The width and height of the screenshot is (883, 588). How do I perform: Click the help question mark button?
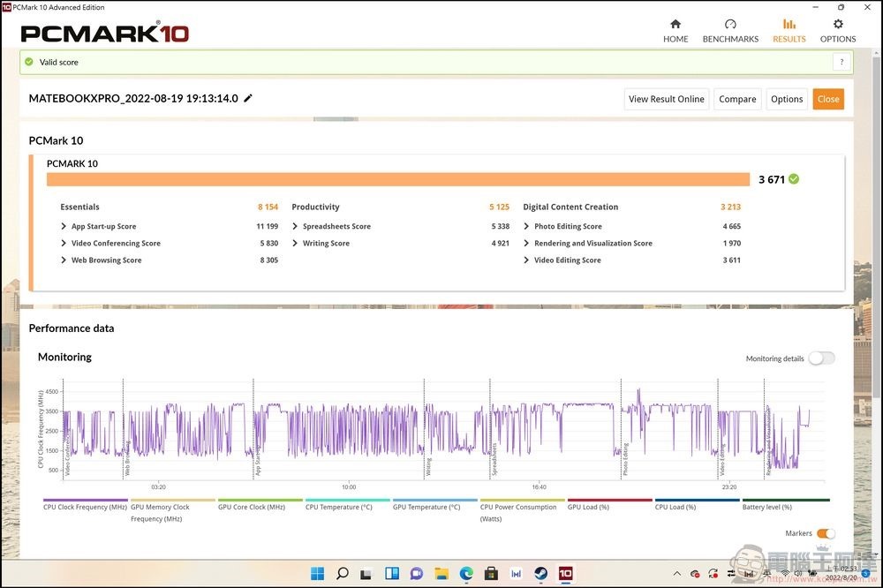click(841, 62)
